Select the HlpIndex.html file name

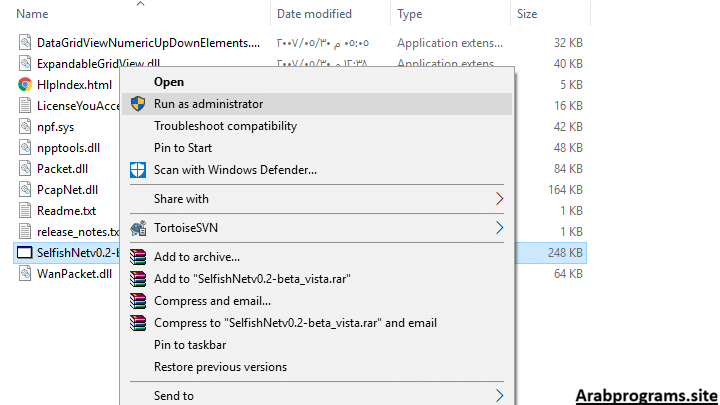click(x=74, y=85)
